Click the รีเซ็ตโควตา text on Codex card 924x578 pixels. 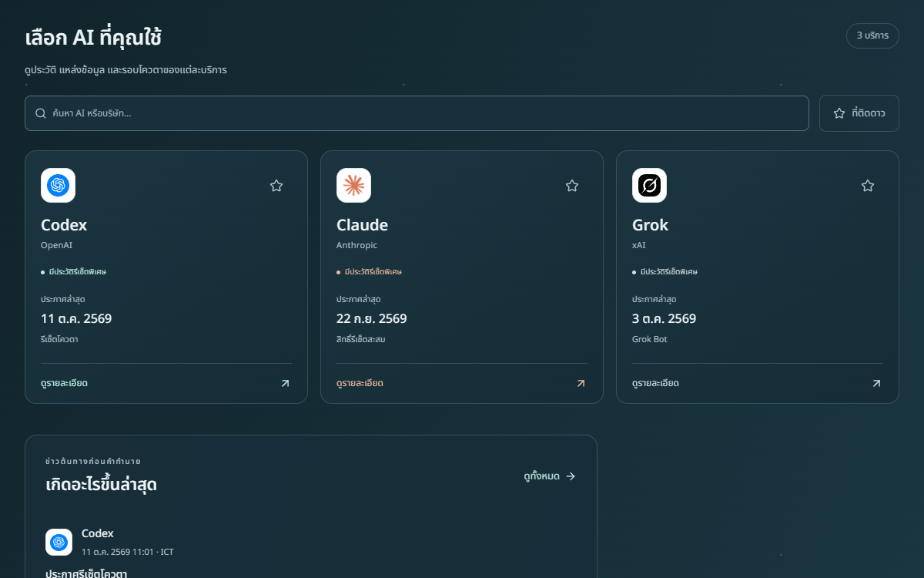point(59,339)
